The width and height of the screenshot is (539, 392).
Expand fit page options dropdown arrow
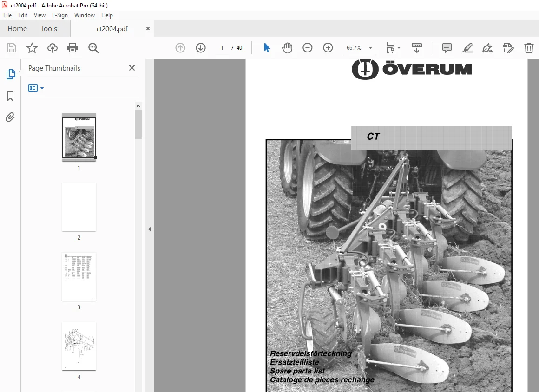399,48
